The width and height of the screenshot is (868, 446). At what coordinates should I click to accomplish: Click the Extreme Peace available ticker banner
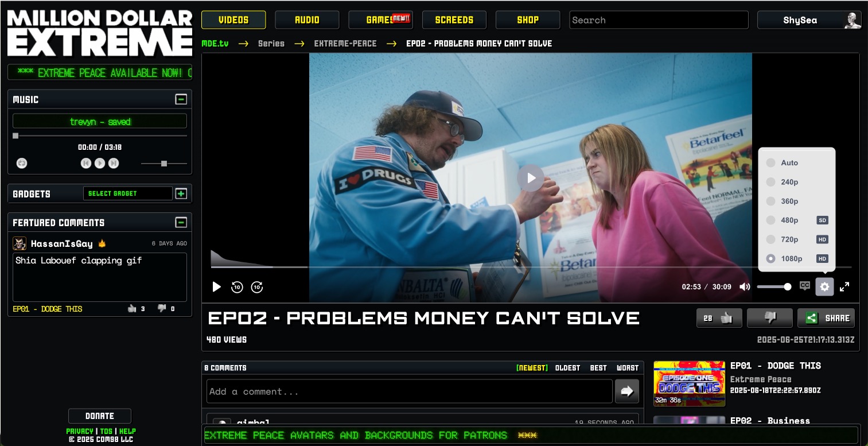pyautogui.click(x=100, y=73)
